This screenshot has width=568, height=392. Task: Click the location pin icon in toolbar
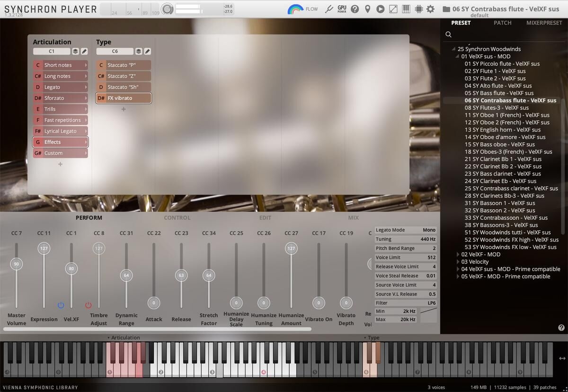tap(367, 9)
